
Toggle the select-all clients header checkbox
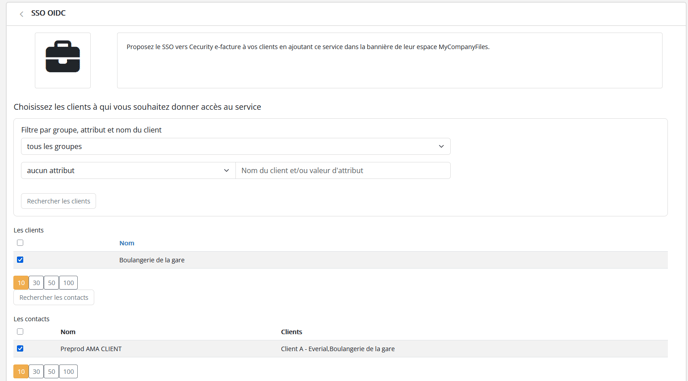point(20,243)
